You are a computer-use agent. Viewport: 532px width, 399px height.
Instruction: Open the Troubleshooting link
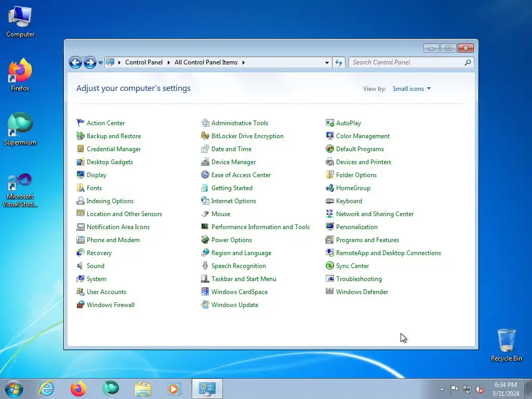pos(358,279)
